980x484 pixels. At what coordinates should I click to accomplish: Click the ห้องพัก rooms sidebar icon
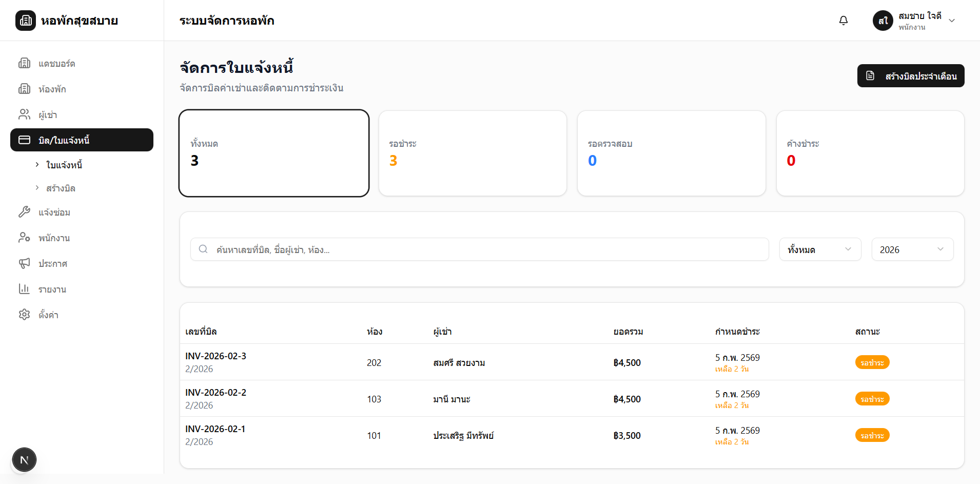click(24, 89)
